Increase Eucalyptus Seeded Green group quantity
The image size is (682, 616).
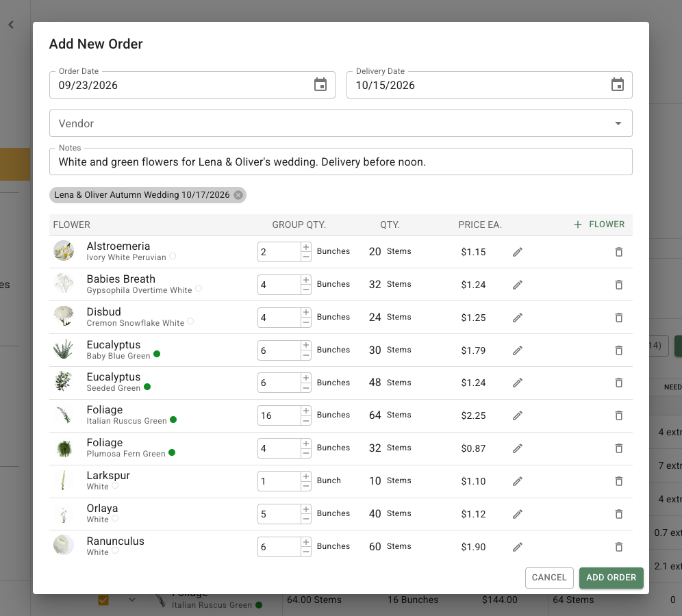[x=306, y=378]
